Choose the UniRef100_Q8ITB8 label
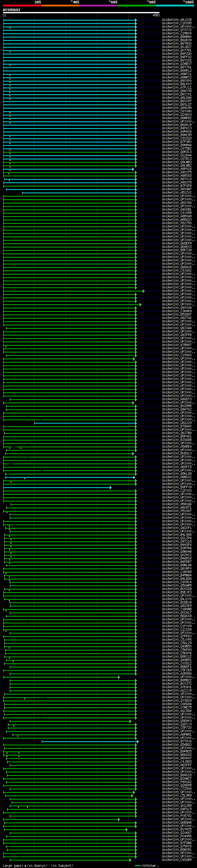 tap(177, 433)
